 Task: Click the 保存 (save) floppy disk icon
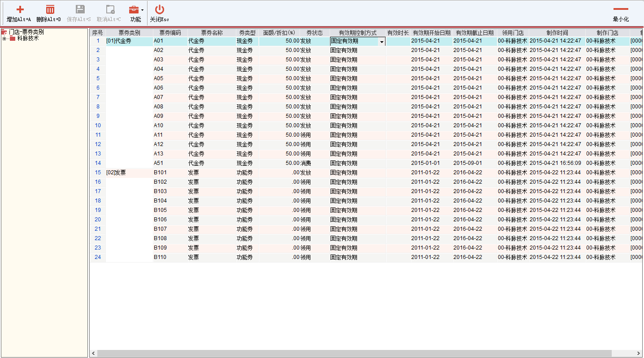[x=80, y=9]
